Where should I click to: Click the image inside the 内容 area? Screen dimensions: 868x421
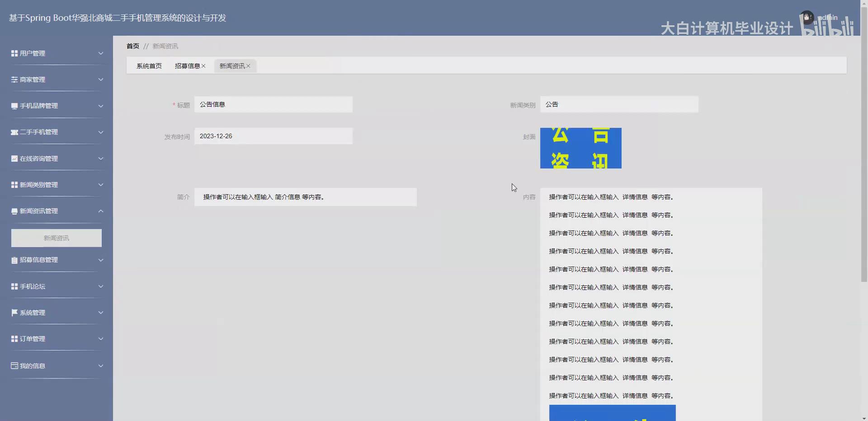pyautogui.click(x=613, y=413)
